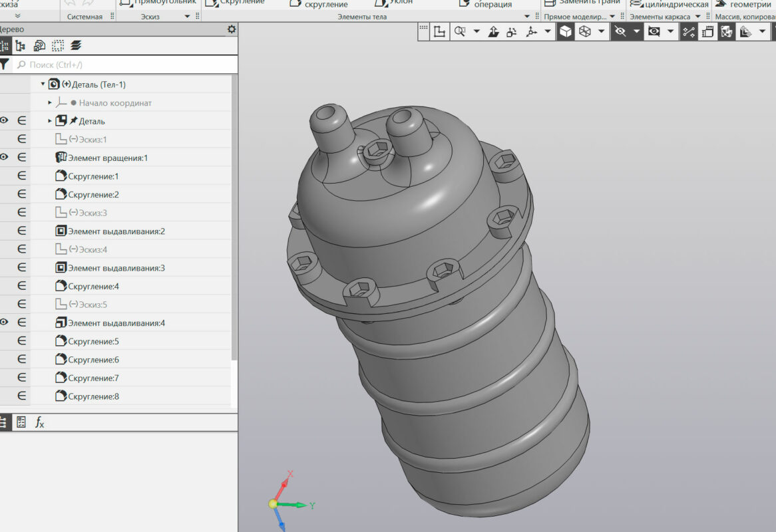
Task: Toggle visibility eye of Деталь row
Action: pyautogui.click(x=5, y=120)
